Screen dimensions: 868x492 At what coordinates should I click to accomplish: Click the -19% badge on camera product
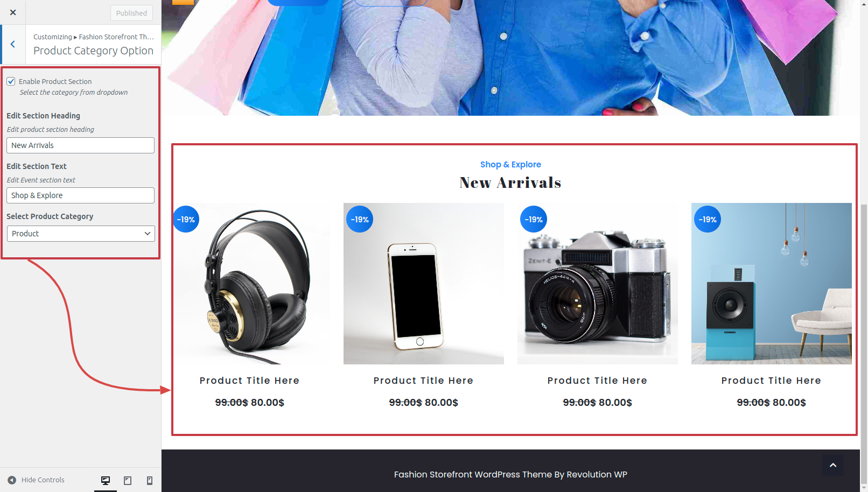tap(534, 219)
